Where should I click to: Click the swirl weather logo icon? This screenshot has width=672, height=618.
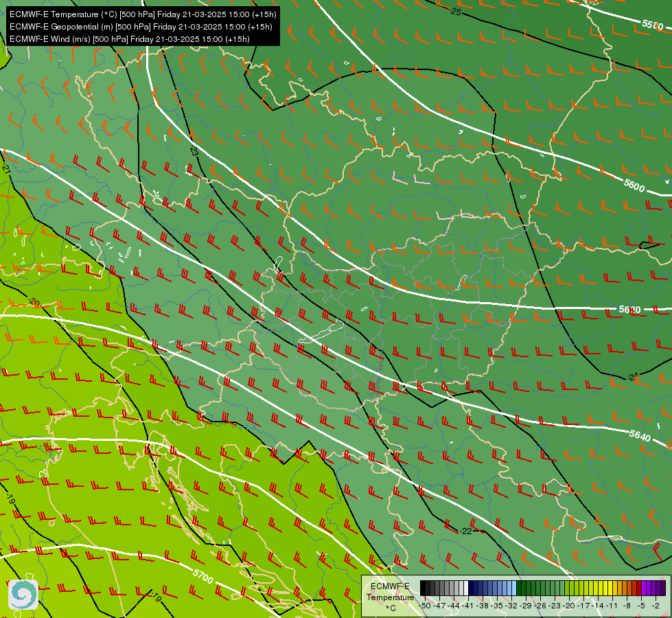pyautogui.click(x=23, y=594)
